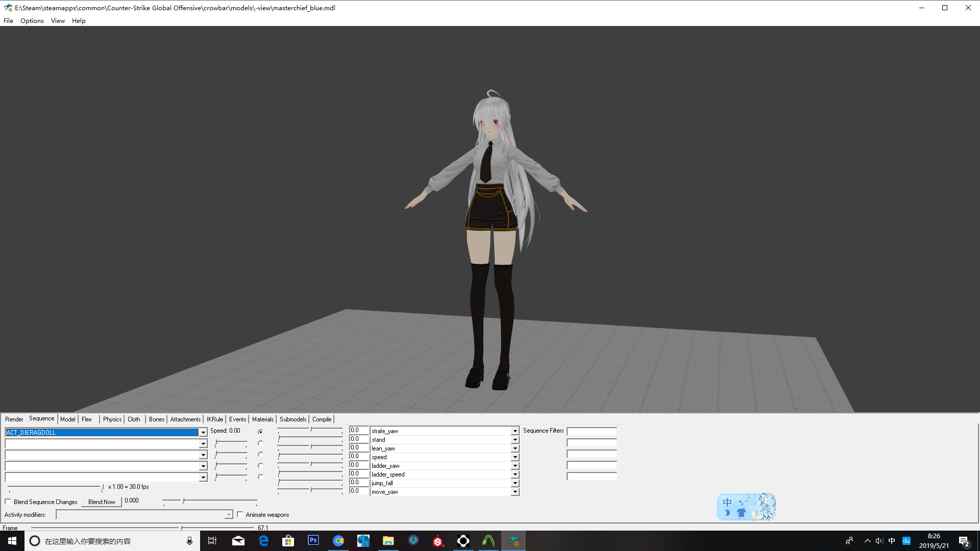
Task: Switch to the Model tab
Action: pyautogui.click(x=68, y=419)
